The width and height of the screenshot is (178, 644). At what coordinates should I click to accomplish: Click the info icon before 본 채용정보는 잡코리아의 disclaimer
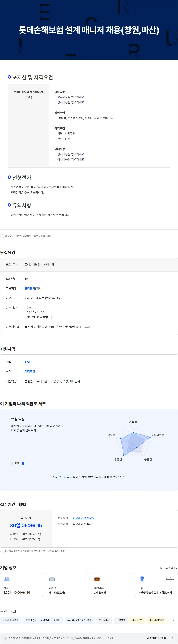[x=6, y=638]
